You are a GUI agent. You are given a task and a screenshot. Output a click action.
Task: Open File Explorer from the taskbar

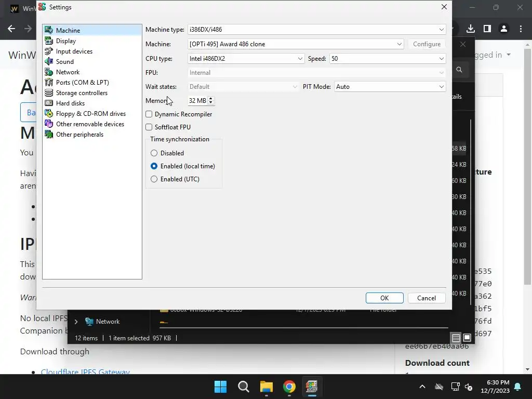[x=267, y=387]
